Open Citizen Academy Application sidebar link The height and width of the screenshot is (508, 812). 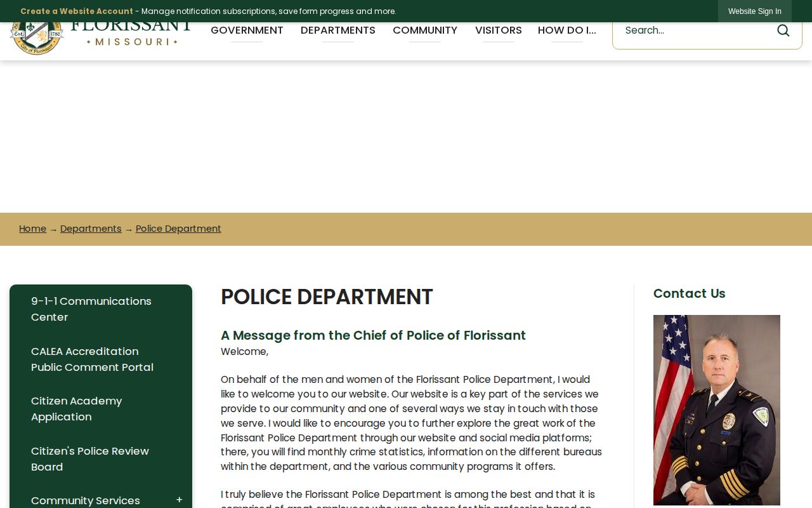(101, 409)
